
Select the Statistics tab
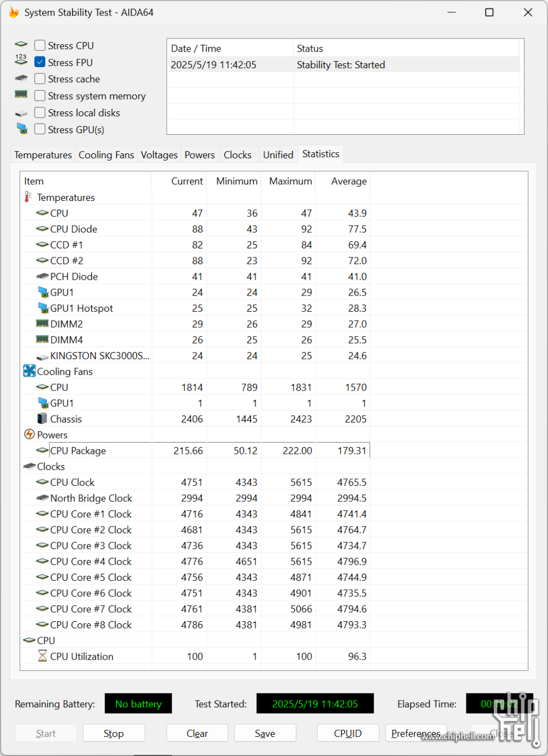point(321,154)
